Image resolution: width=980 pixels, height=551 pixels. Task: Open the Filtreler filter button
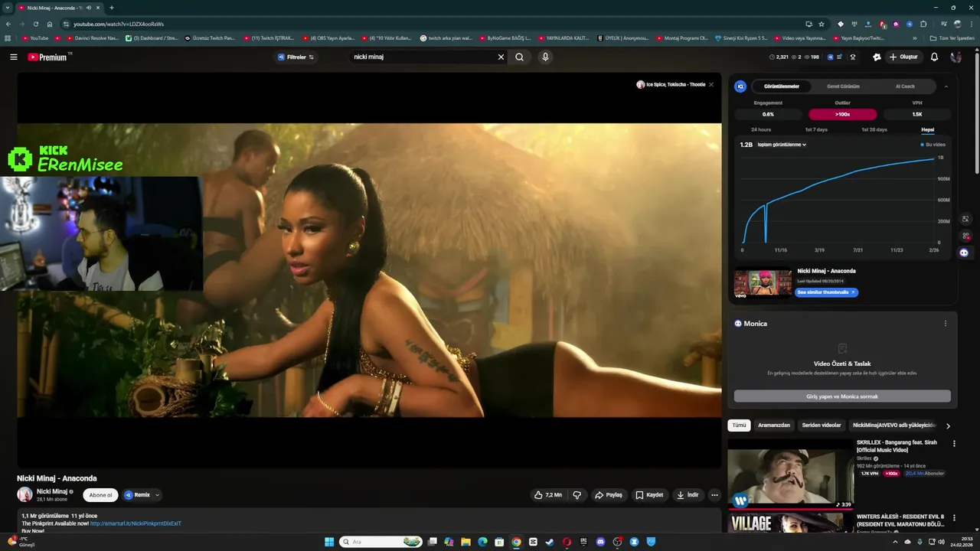coord(296,57)
